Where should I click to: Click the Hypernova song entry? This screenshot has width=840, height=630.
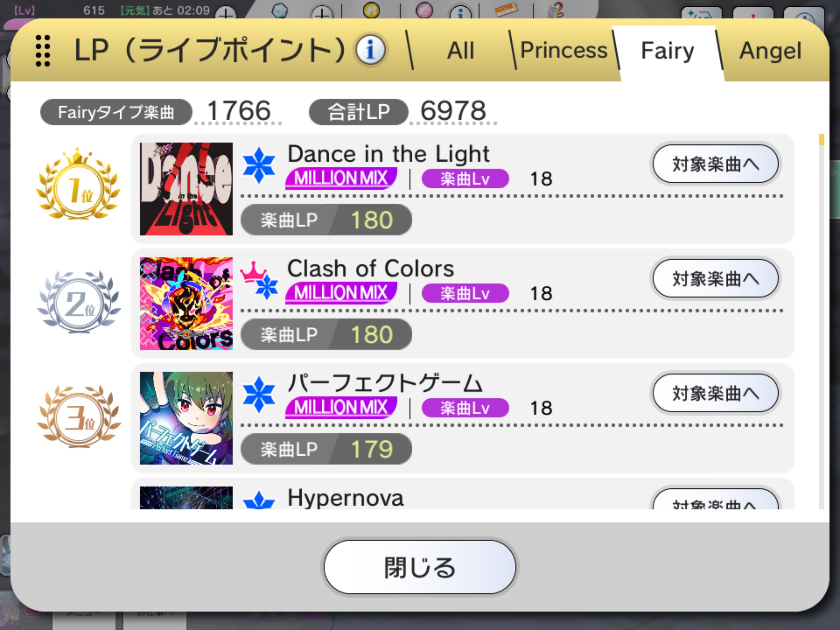point(462,494)
